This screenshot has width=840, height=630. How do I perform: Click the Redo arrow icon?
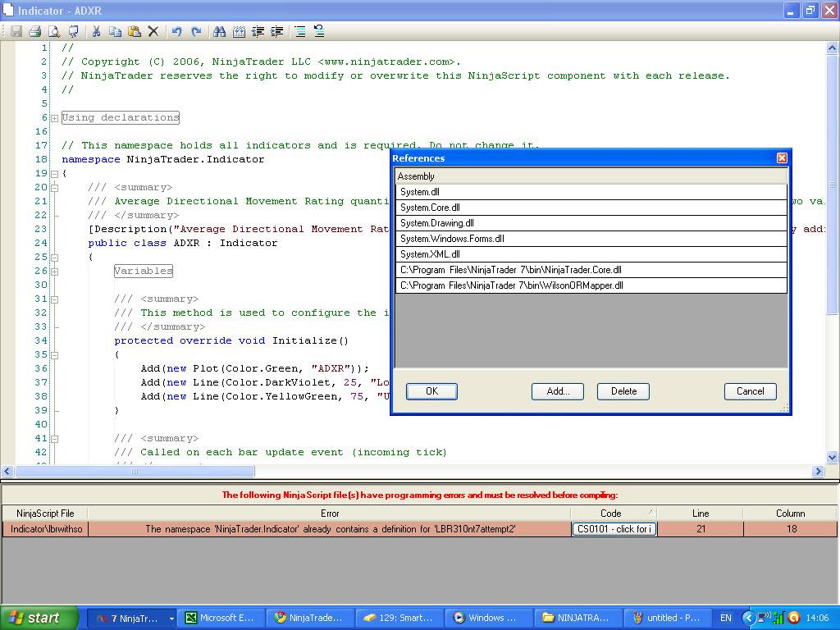[196, 31]
